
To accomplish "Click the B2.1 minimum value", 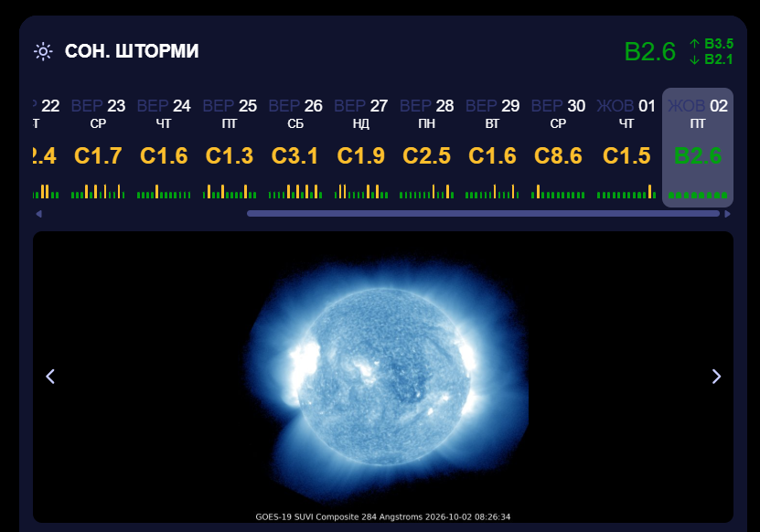I will 719,59.
